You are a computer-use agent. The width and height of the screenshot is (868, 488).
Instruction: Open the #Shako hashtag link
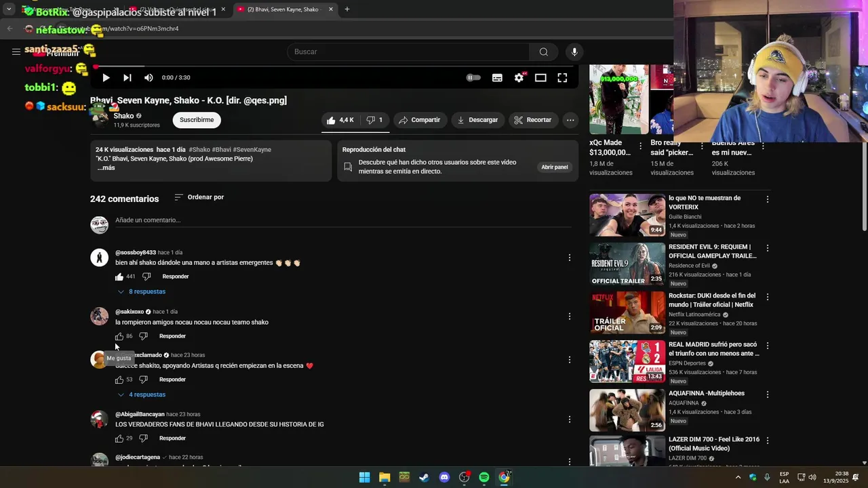pyautogui.click(x=199, y=150)
